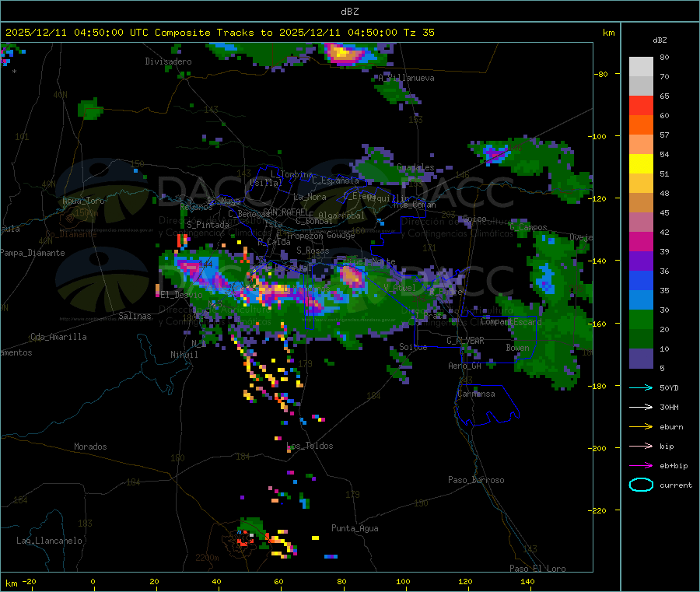Click the -160 km axis tick label
This screenshot has width=700, height=592.
click(597, 324)
